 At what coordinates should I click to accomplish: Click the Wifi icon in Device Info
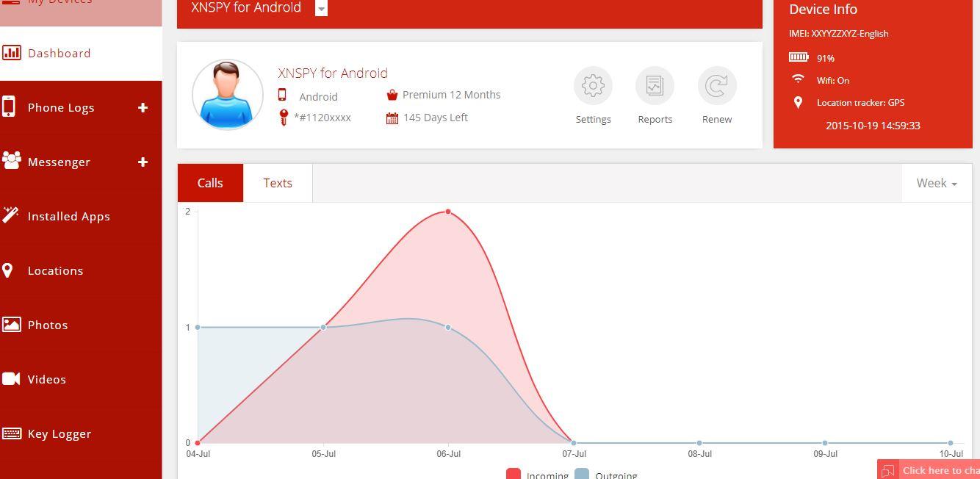tap(798, 79)
